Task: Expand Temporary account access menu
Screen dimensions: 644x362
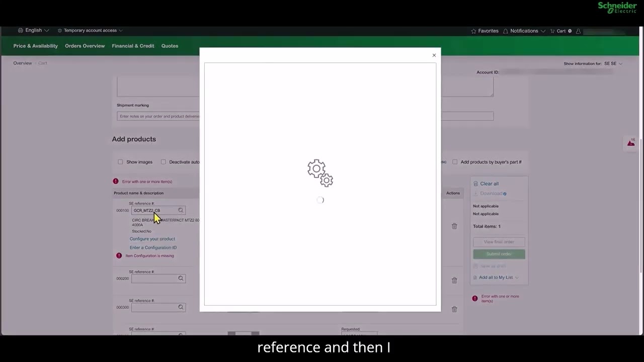Action: pyautogui.click(x=90, y=30)
